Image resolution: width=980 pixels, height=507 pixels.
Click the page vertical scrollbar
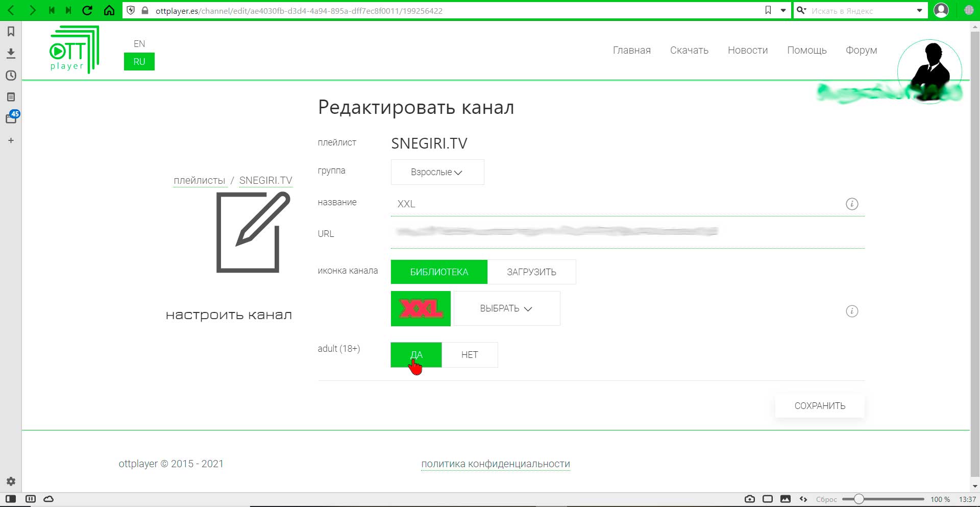tap(974, 254)
